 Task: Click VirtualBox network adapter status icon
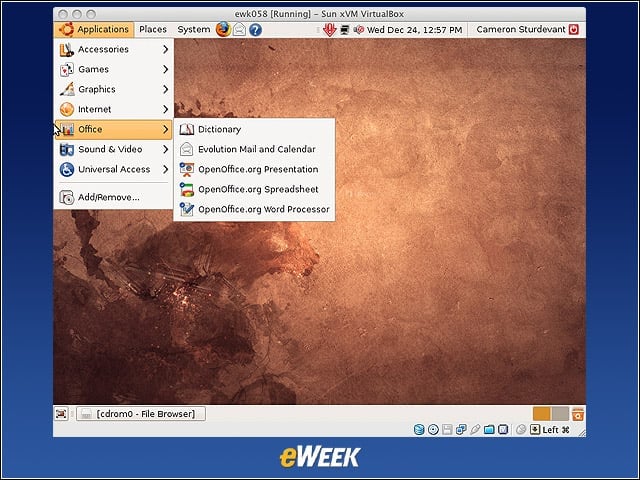(x=461, y=430)
